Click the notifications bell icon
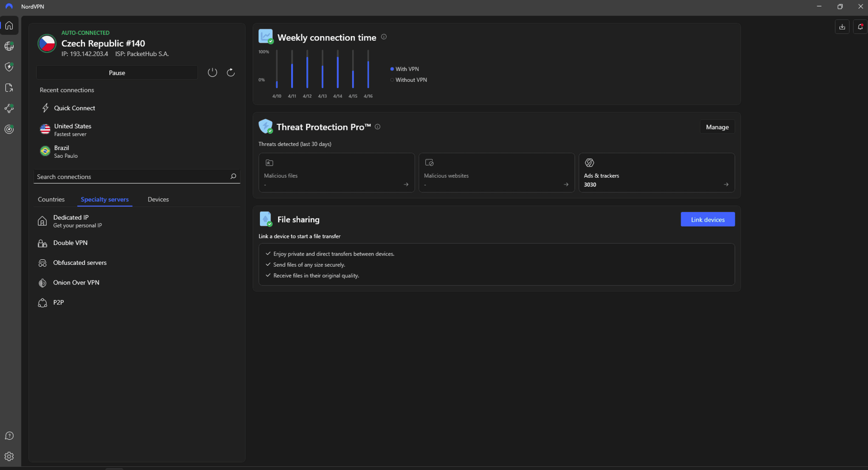868x470 pixels. (x=860, y=27)
